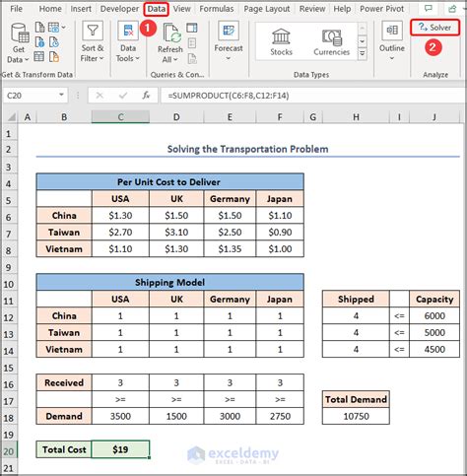Click Taiwan to Japan cost $0.90
The image size is (467, 476).
pos(280,233)
